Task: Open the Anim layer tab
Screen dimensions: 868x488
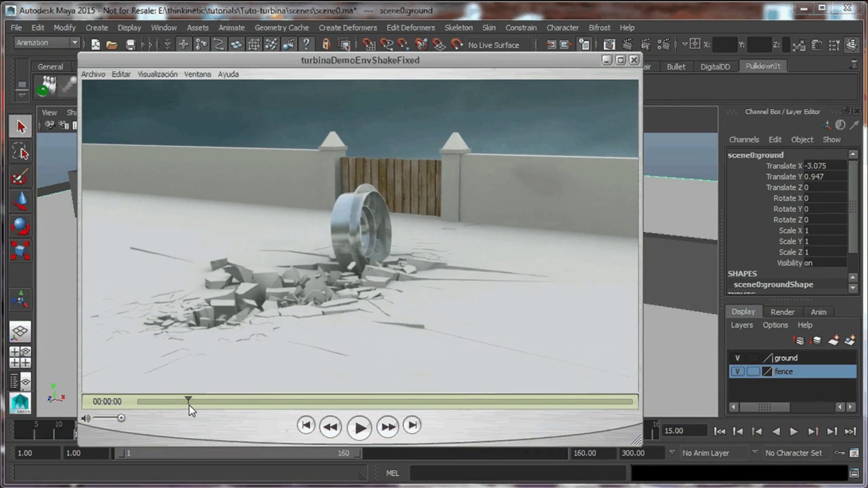Action: (x=818, y=312)
